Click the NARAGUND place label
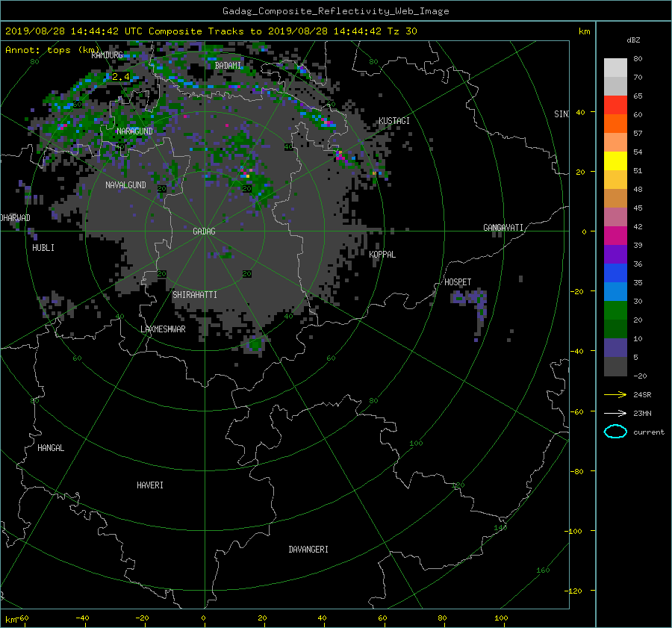 coord(134,131)
